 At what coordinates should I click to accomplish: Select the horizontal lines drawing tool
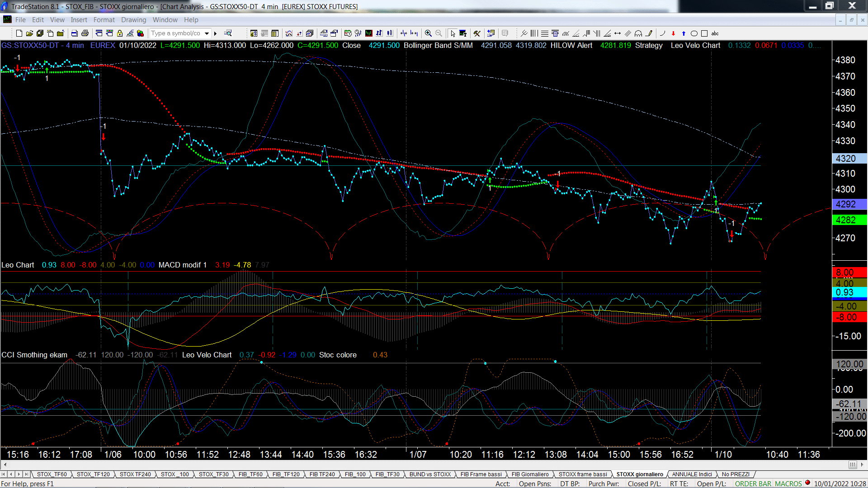tap(545, 33)
